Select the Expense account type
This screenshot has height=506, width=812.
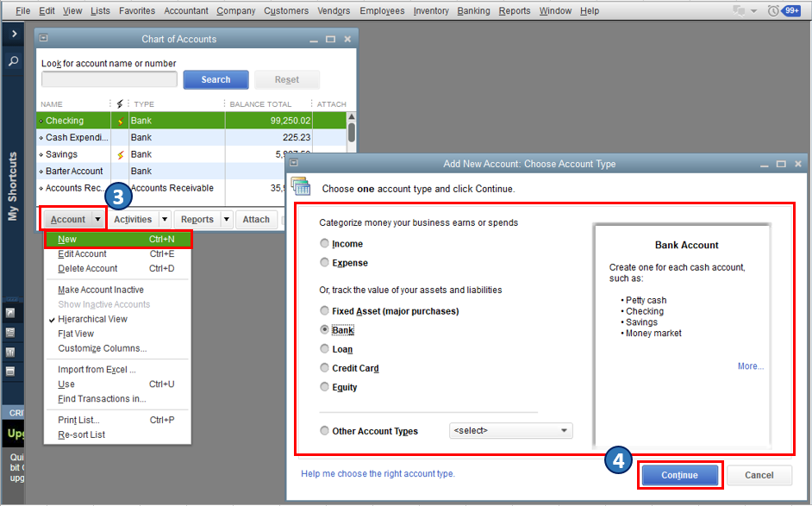(x=324, y=263)
